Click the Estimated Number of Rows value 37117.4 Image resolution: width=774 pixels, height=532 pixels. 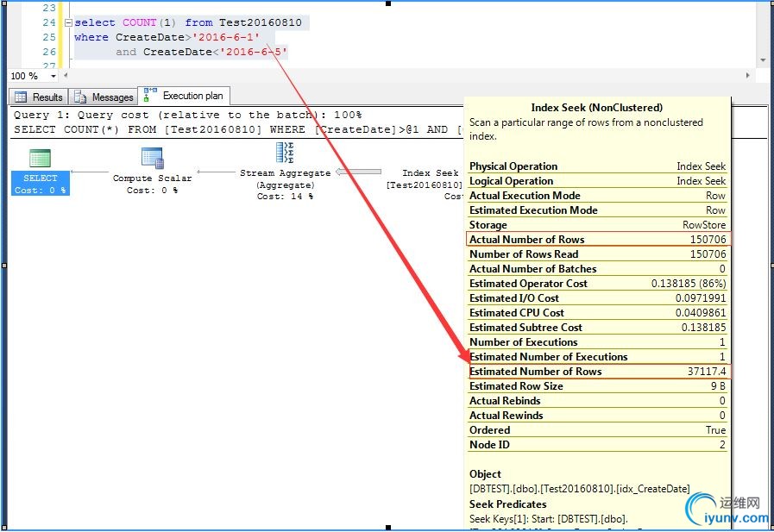(x=707, y=372)
